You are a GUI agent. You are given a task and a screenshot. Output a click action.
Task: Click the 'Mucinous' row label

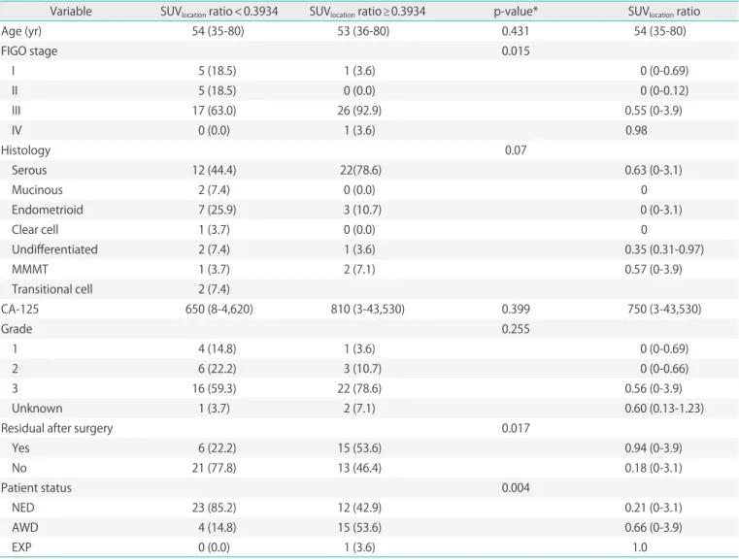pos(37,190)
